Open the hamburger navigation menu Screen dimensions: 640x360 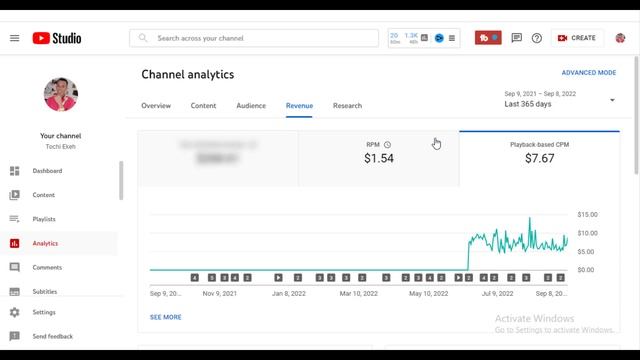pos(15,38)
